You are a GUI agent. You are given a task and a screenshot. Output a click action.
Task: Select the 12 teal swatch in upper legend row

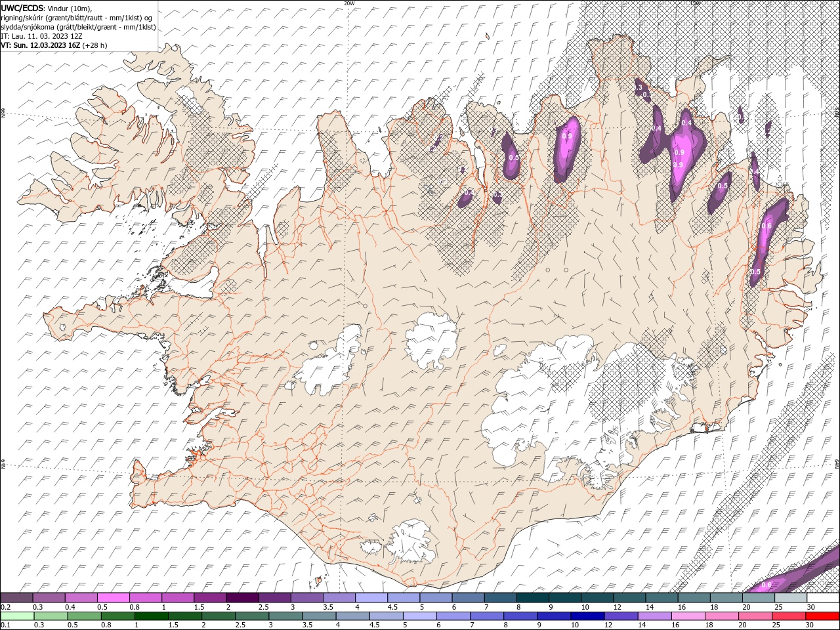point(630,598)
